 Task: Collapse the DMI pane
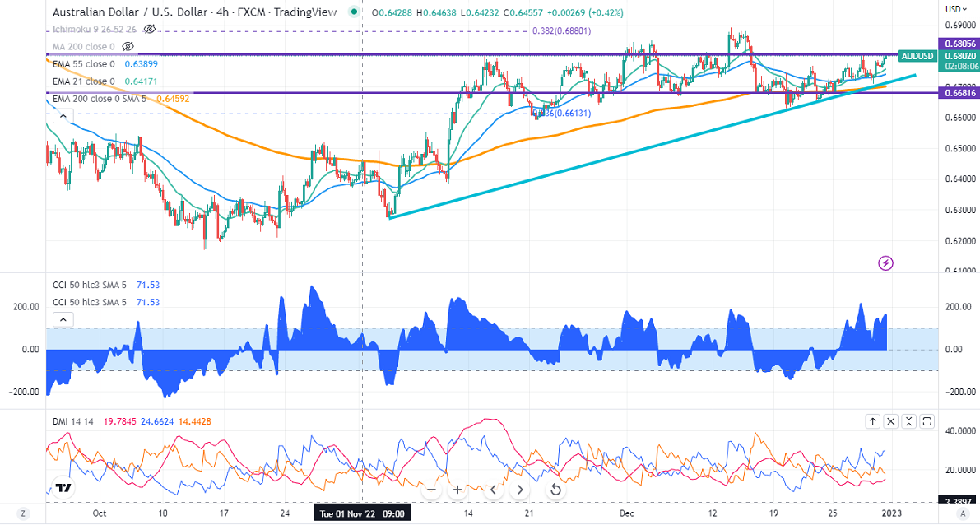coord(909,422)
